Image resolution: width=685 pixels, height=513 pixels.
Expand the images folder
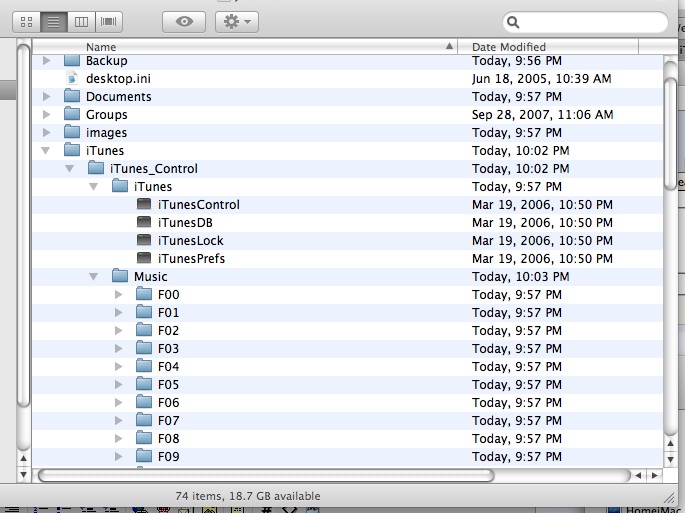pos(46,132)
